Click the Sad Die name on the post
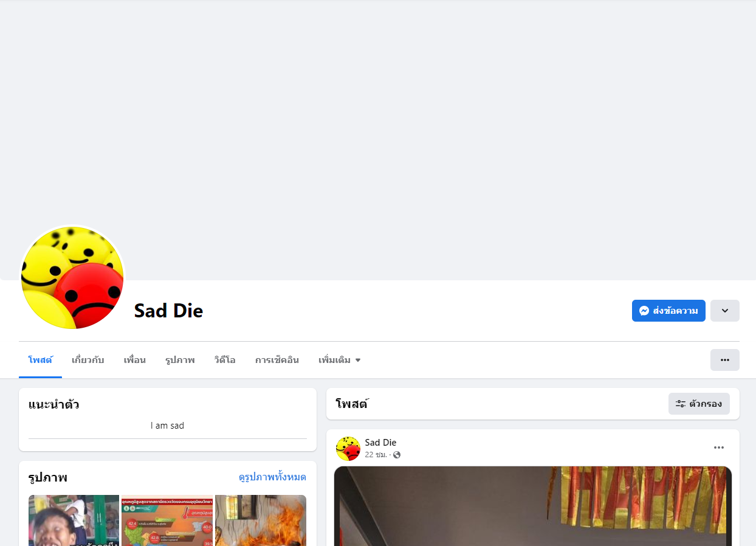The width and height of the screenshot is (756, 546). pos(380,443)
